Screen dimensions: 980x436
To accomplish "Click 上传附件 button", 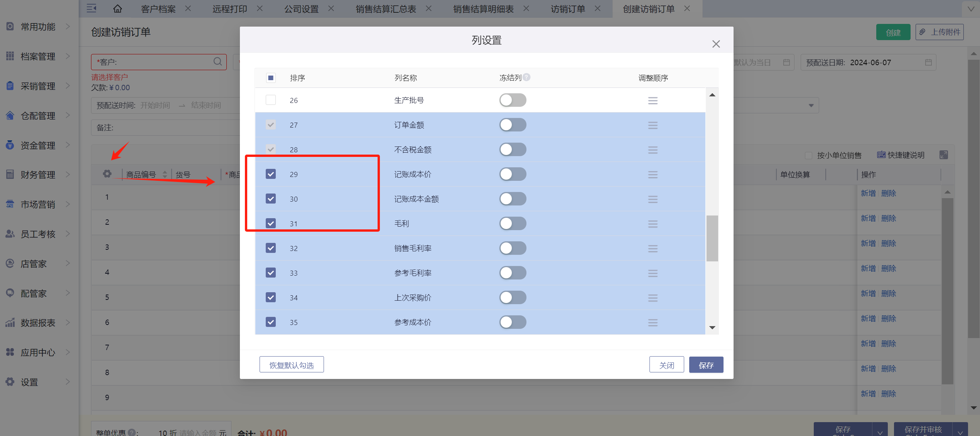I will (x=940, y=32).
